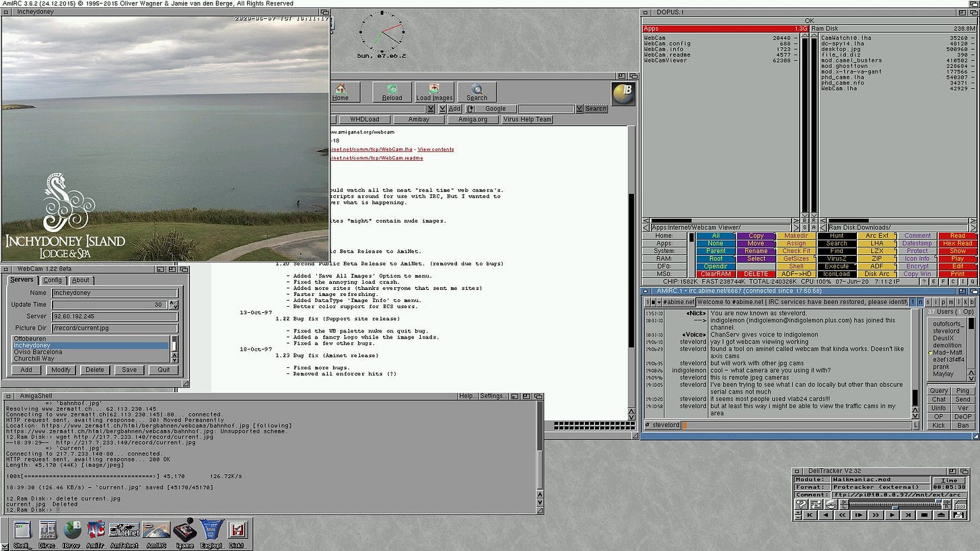Image resolution: width=980 pixels, height=551 pixels.
Task: Click the IBrowse Home toolbar icon
Action: coord(341,92)
